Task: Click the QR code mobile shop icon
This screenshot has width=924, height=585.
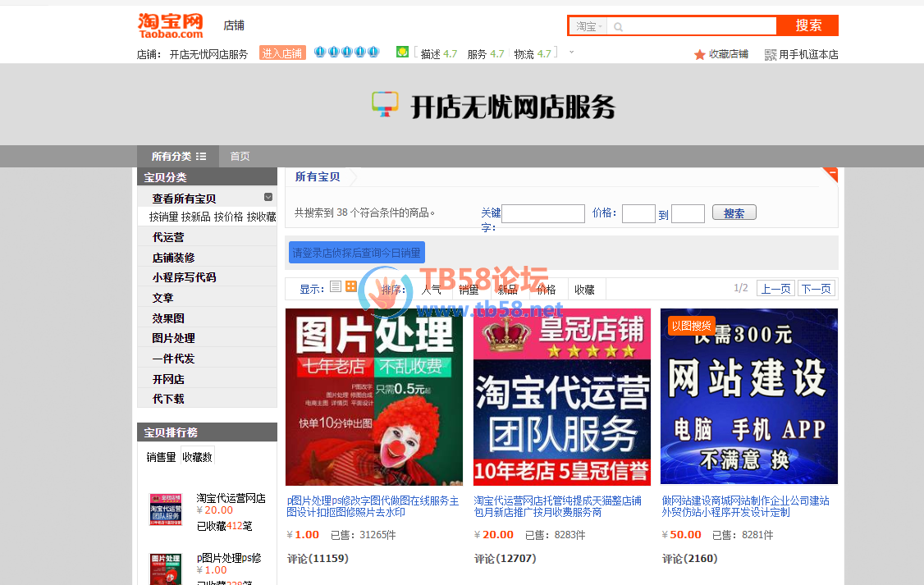Action: tap(770, 55)
